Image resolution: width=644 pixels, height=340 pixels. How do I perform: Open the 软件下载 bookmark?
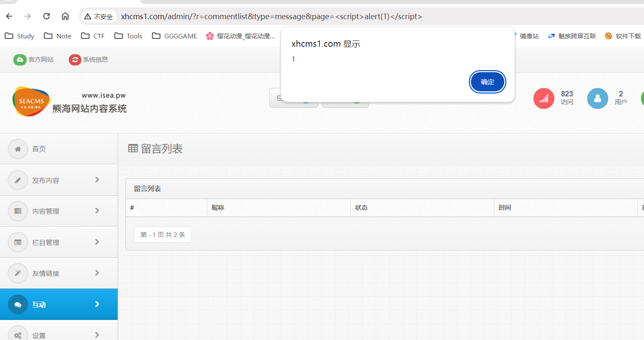pos(623,36)
